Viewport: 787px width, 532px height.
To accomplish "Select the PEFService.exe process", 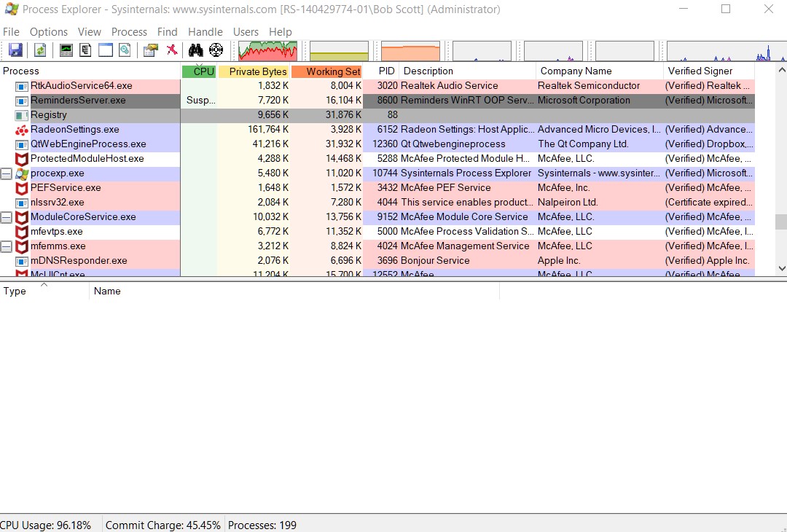I will (377, 188).
